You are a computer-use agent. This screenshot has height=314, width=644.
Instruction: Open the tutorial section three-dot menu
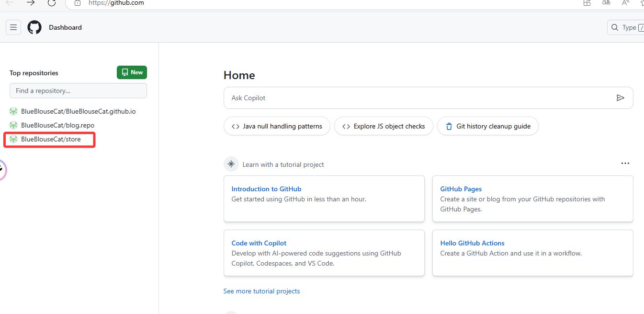coord(625,163)
